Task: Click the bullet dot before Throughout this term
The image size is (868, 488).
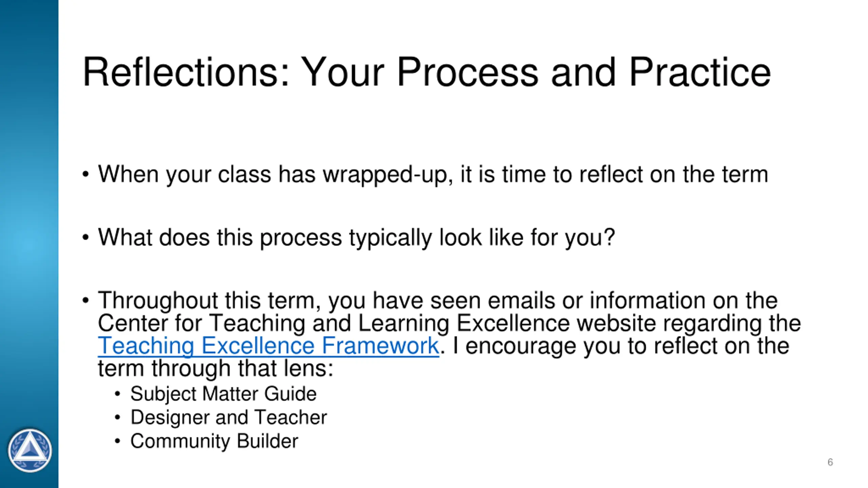Action: [x=85, y=301]
